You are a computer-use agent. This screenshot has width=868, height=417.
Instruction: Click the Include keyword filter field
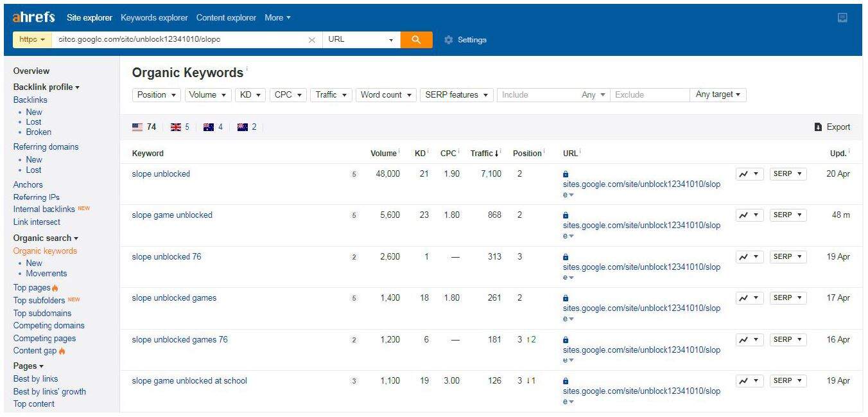(x=538, y=95)
